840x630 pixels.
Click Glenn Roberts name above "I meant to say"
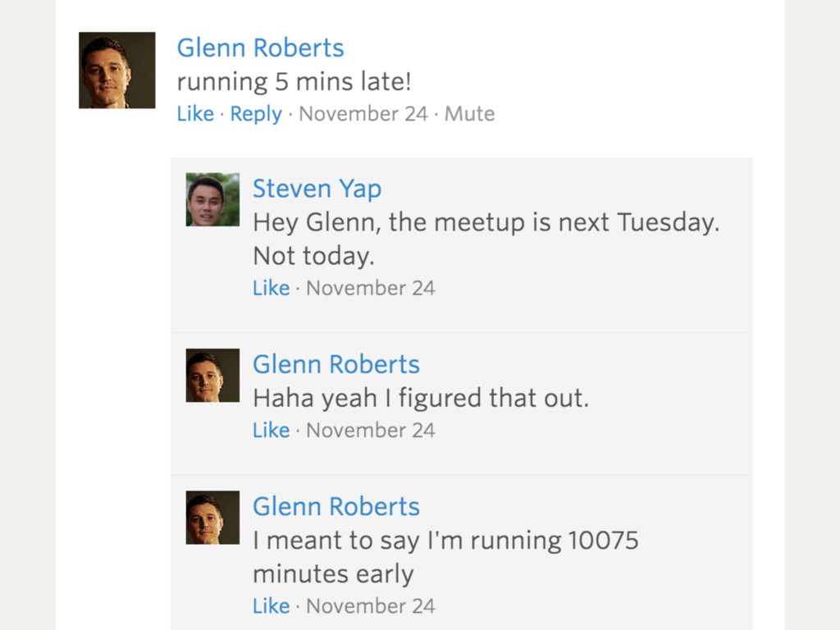336,506
